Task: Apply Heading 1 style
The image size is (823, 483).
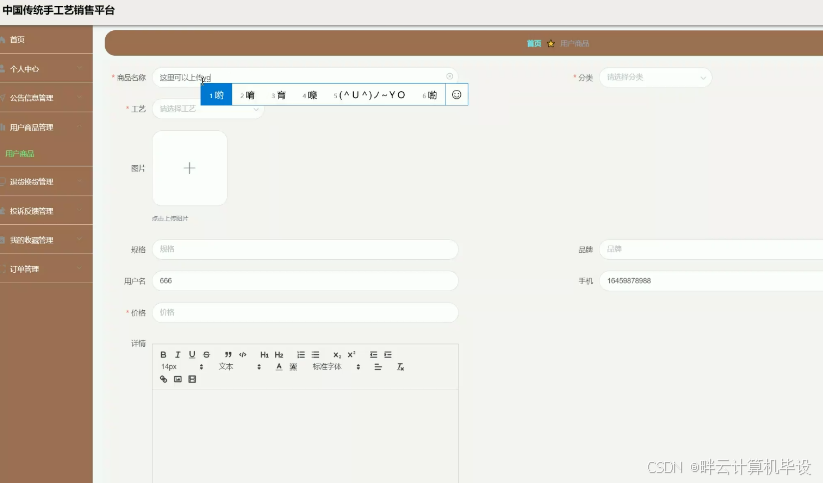Action: [x=265, y=355]
